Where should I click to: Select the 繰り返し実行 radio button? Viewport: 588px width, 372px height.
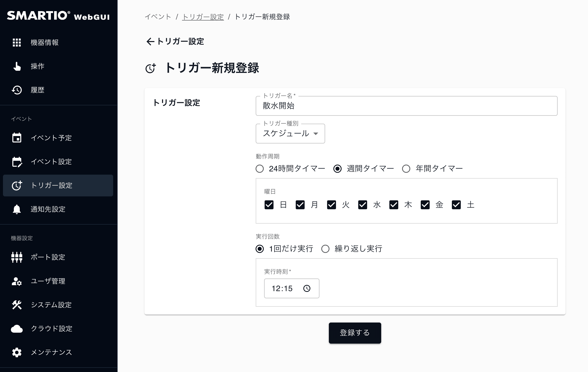[x=325, y=249]
